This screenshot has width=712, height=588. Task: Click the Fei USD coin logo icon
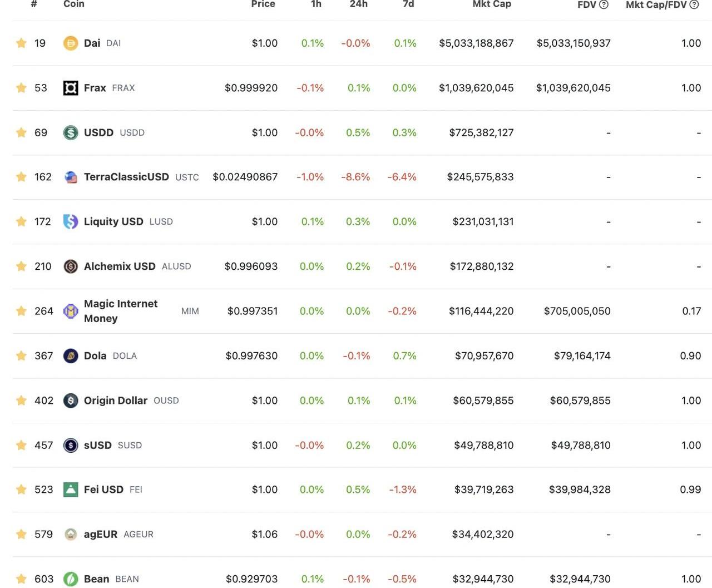(71, 490)
